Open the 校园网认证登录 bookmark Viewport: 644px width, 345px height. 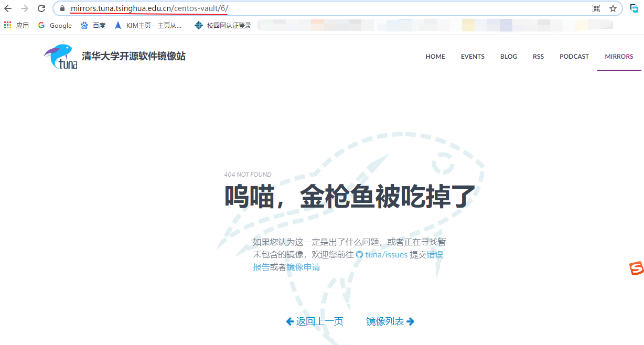pos(223,25)
